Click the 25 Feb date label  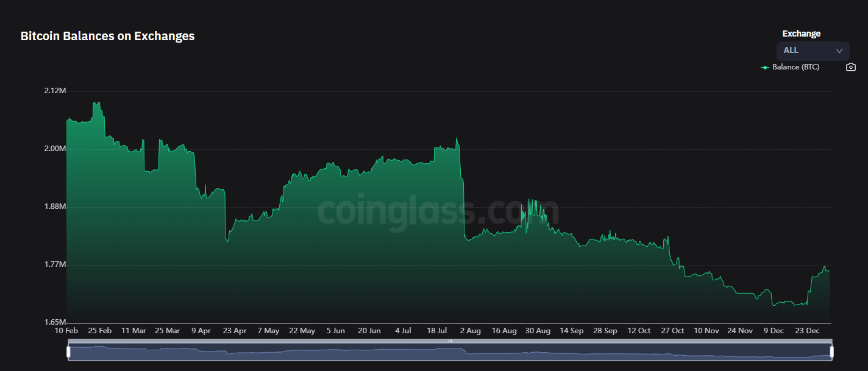tap(100, 331)
